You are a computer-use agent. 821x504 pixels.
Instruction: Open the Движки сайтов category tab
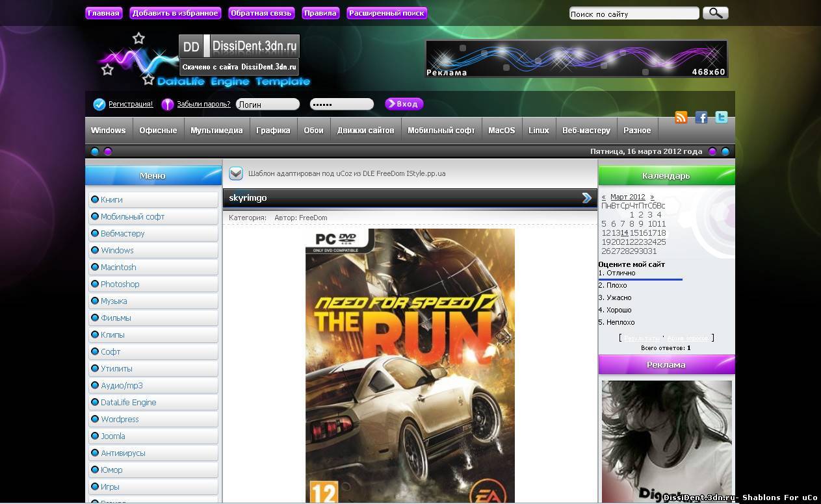click(366, 131)
